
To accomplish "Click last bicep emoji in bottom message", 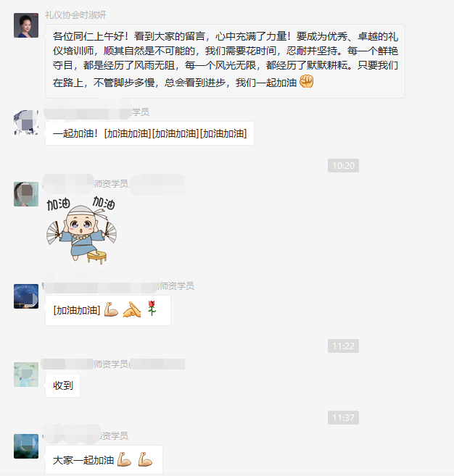I will pyautogui.click(x=145, y=459).
